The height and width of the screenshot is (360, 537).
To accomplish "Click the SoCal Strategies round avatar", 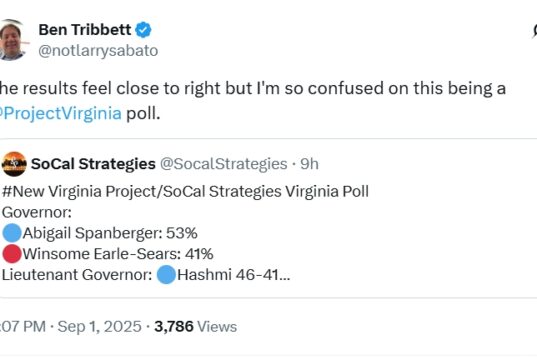I will point(14,164).
